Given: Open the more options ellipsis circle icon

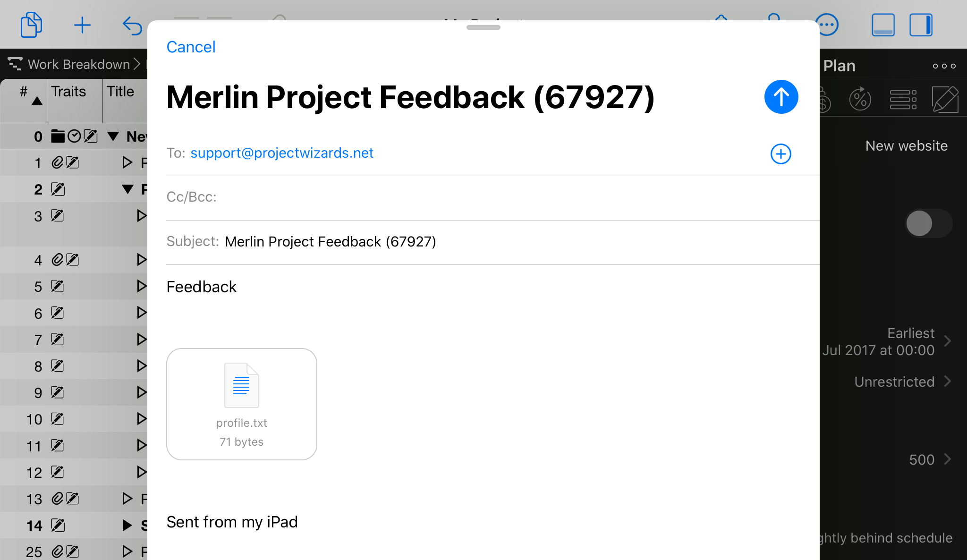Looking at the screenshot, I should pyautogui.click(x=827, y=25).
